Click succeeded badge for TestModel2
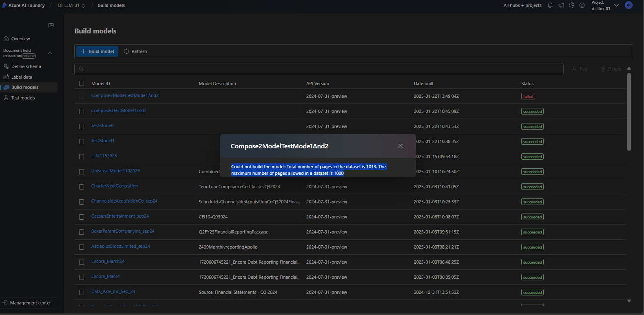The width and height of the screenshot is (644, 315). pyautogui.click(x=533, y=126)
